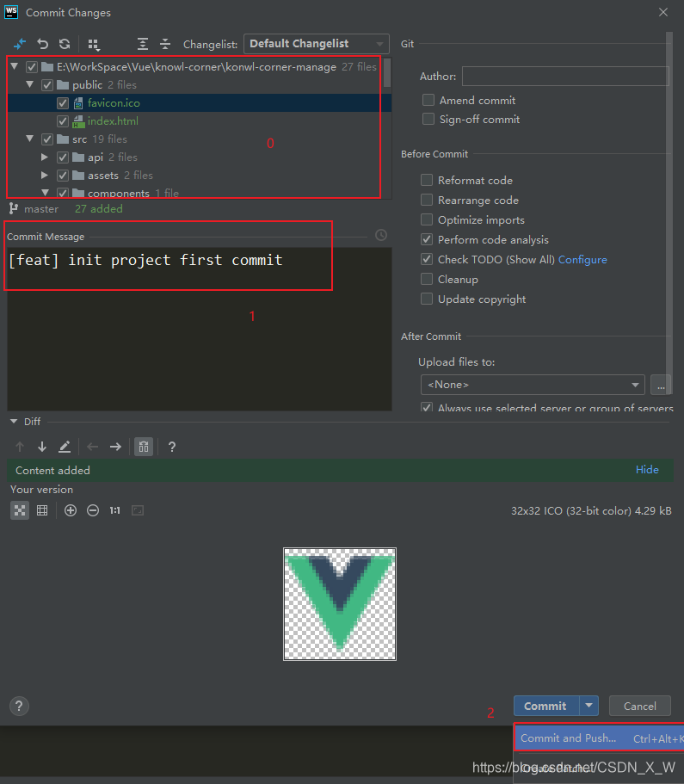Open the Upload files to <None> dropdown
Image resolution: width=684 pixels, height=784 pixels.
[x=533, y=385]
